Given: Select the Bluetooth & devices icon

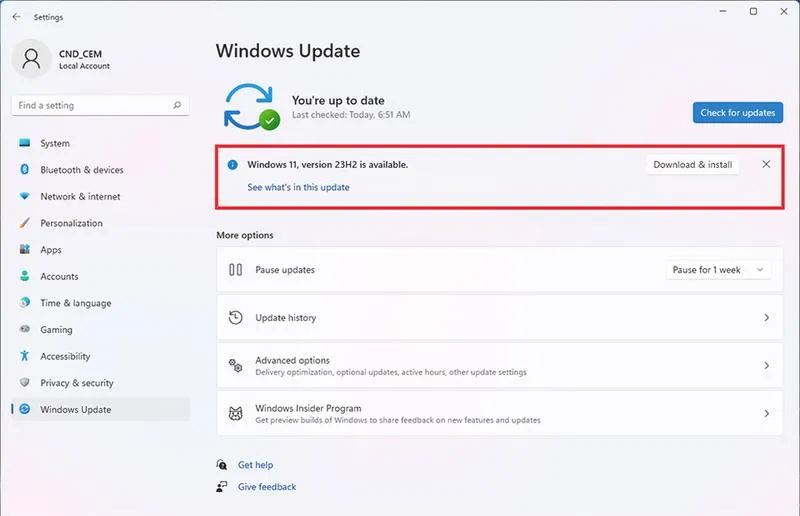Looking at the screenshot, I should [24, 169].
